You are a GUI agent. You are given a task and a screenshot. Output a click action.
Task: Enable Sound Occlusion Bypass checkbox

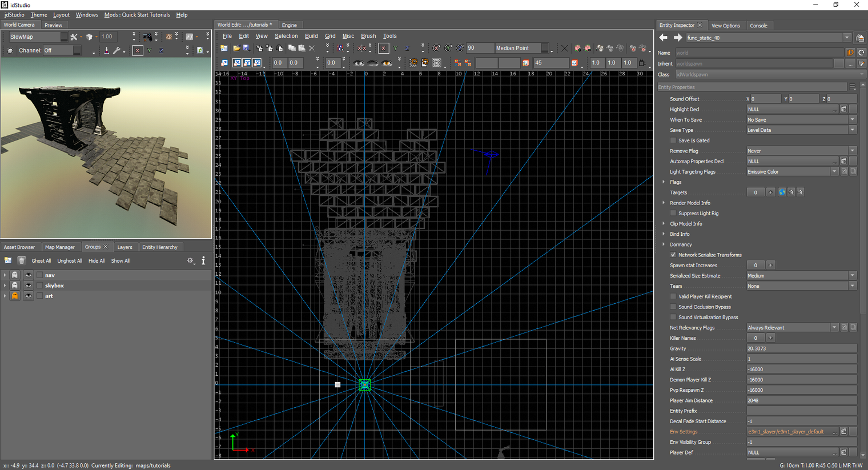673,307
